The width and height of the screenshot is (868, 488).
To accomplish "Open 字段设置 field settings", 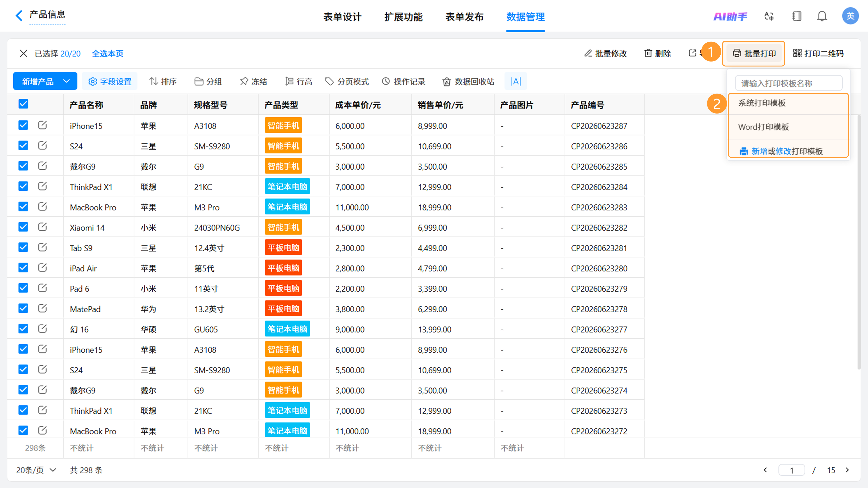I will [x=110, y=82].
